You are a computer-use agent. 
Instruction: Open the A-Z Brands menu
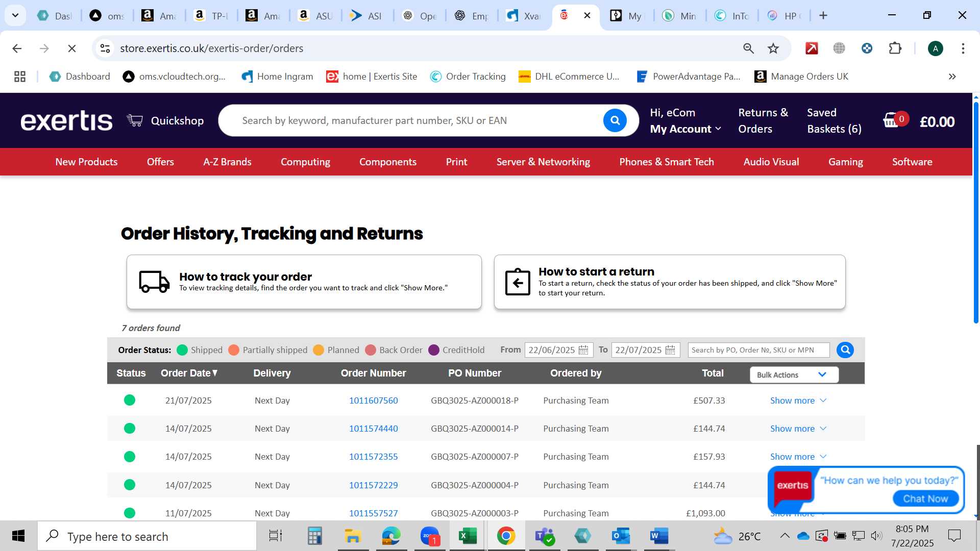click(227, 162)
